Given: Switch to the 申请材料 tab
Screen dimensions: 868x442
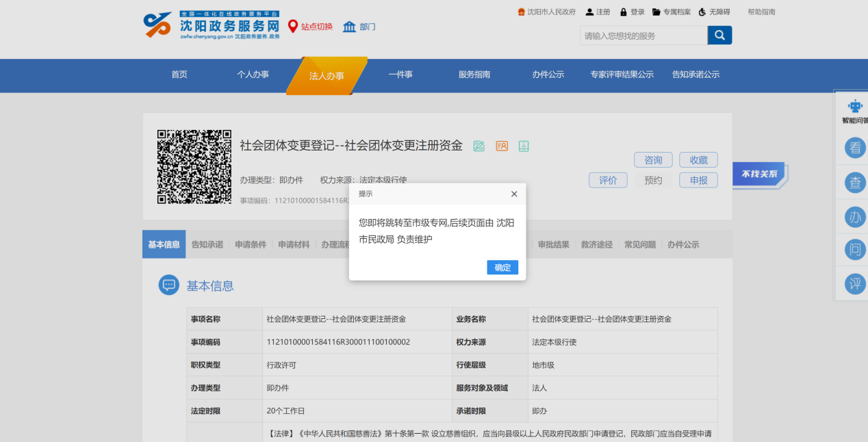Looking at the screenshot, I should pos(294,244).
